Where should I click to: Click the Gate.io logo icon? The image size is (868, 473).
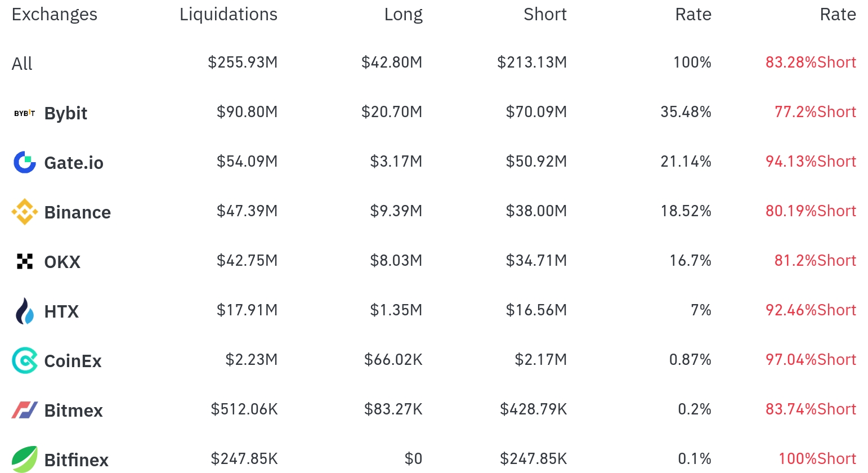coord(24,162)
